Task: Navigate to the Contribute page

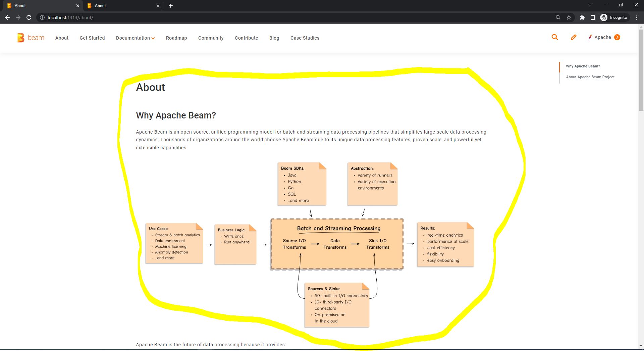Action: pos(247,38)
